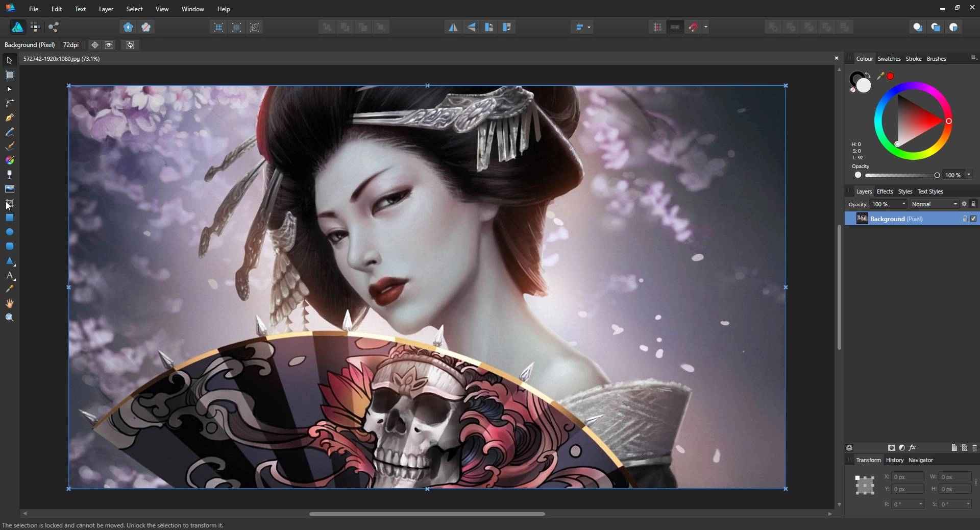The width and height of the screenshot is (980, 530).
Task: Open the colour Opacity percentage dropdown
Action: click(x=969, y=175)
